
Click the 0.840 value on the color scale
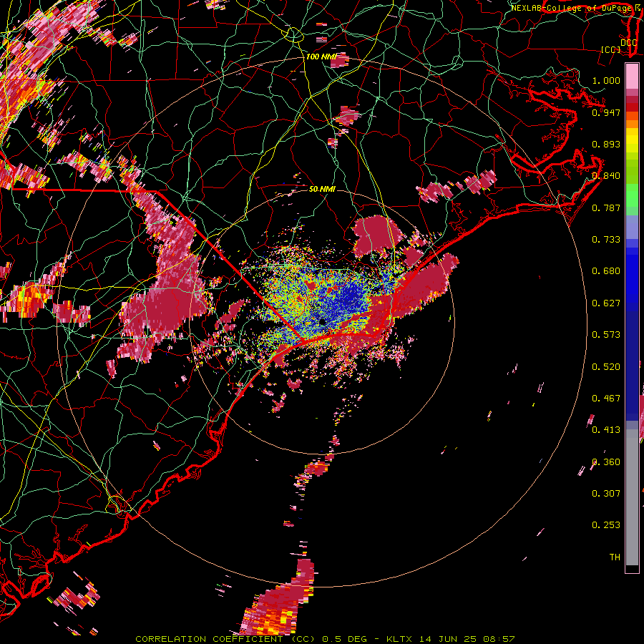click(606, 175)
